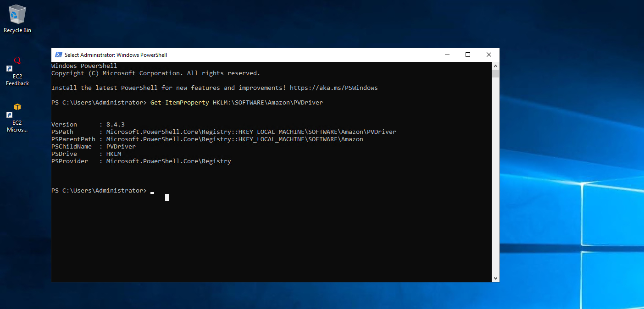This screenshot has width=644, height=309.
Task: Open the PowerShell title bar system icon
Action: (x=59, y=55)
